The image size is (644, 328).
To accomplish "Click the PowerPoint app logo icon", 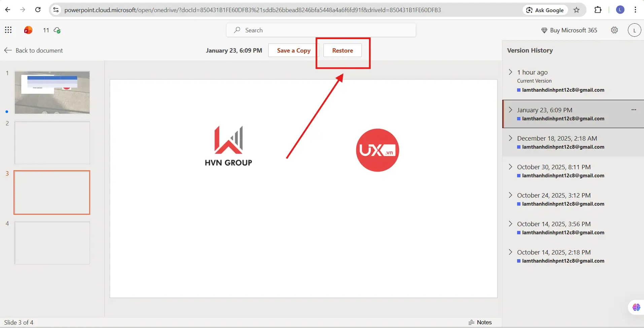I will [28, 30].
